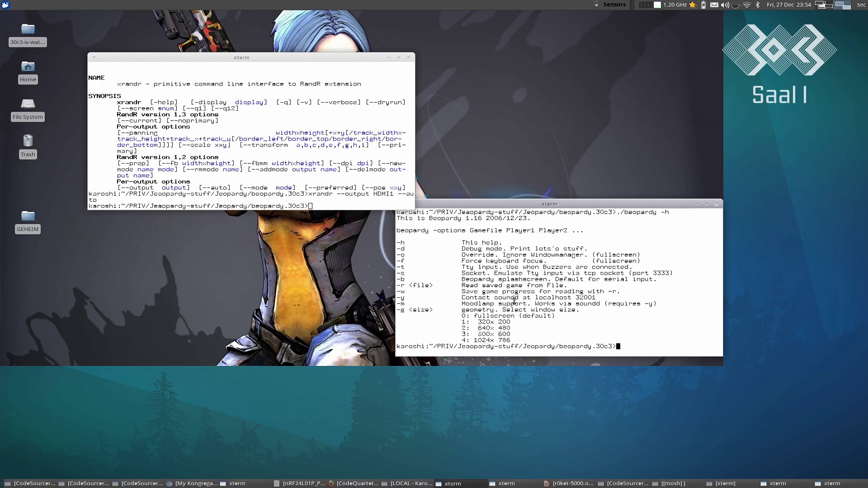Click './beopardy -h' command text in xterm
The image size is (868, 488).
[643, 212]
